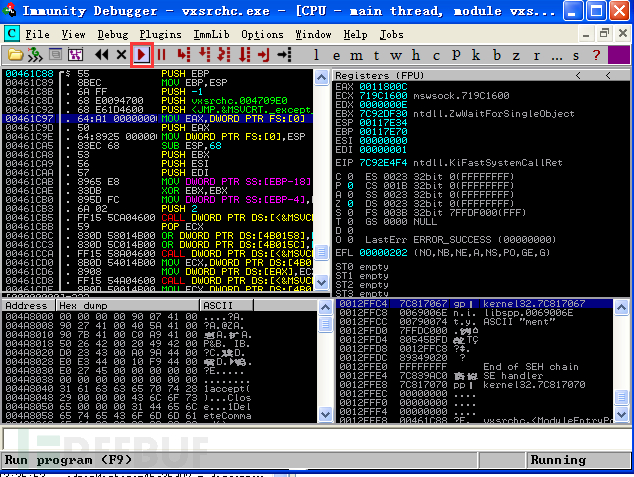Click the Python shell window toolbar icon

click(55, 54)
